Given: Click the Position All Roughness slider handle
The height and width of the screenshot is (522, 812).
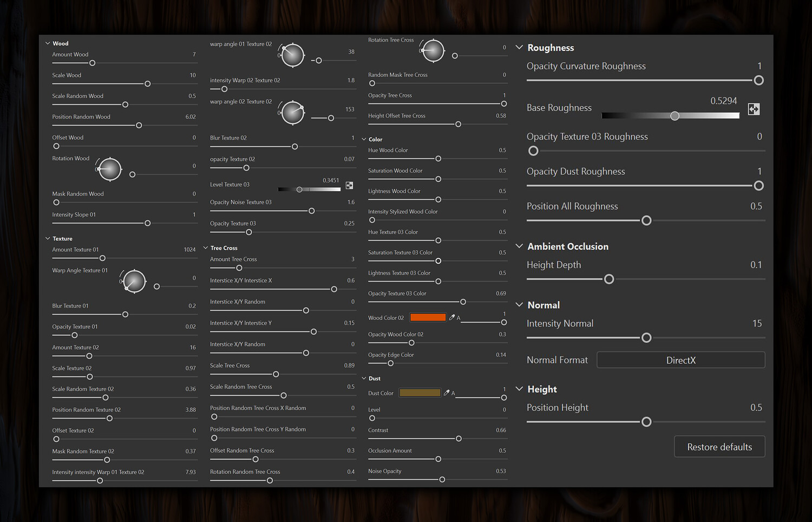Looking at the screenshot, I should (x=646, y=221).
